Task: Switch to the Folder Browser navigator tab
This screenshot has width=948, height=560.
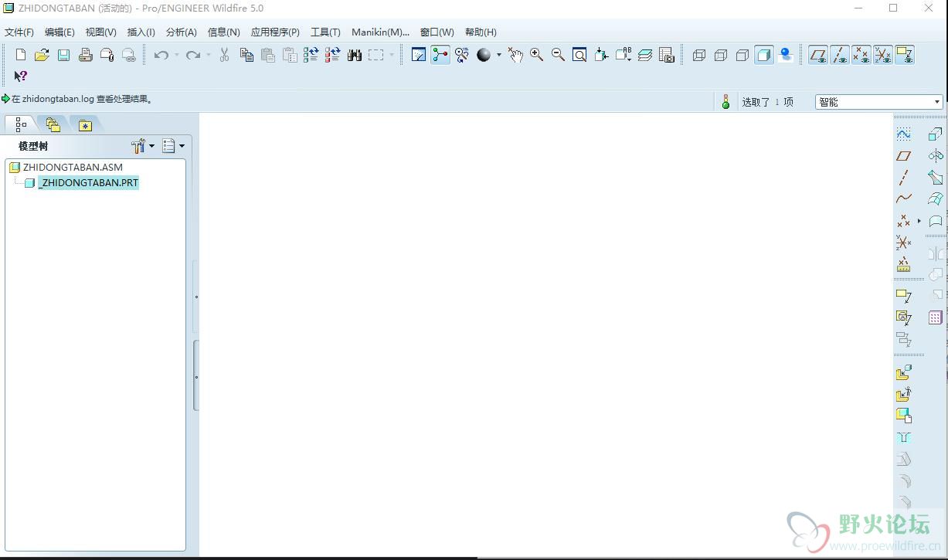Action: tap(53, 124)
